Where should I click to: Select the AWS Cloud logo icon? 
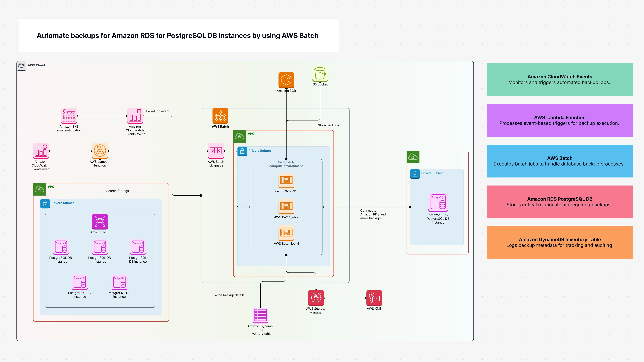(x=21, y=66)
